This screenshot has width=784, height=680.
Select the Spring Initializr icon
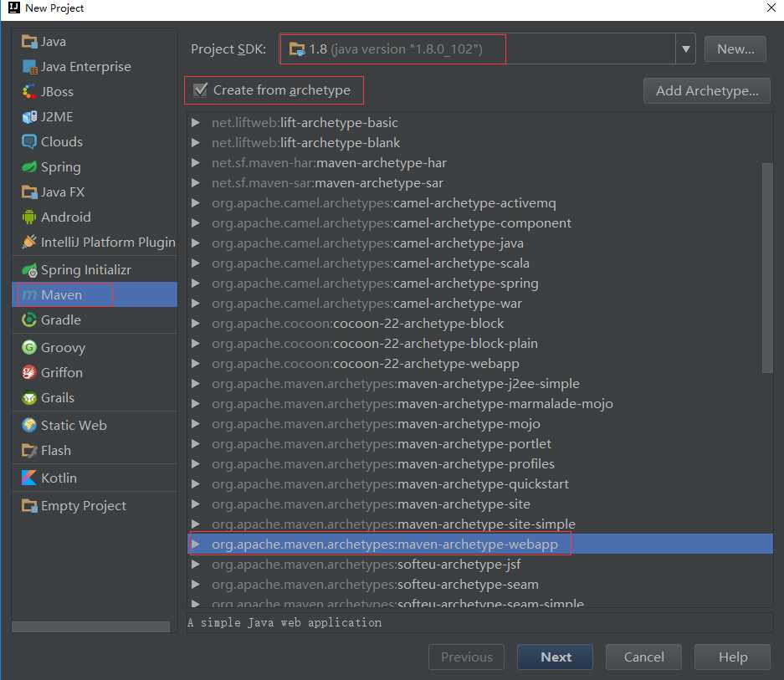coord(29,270)
